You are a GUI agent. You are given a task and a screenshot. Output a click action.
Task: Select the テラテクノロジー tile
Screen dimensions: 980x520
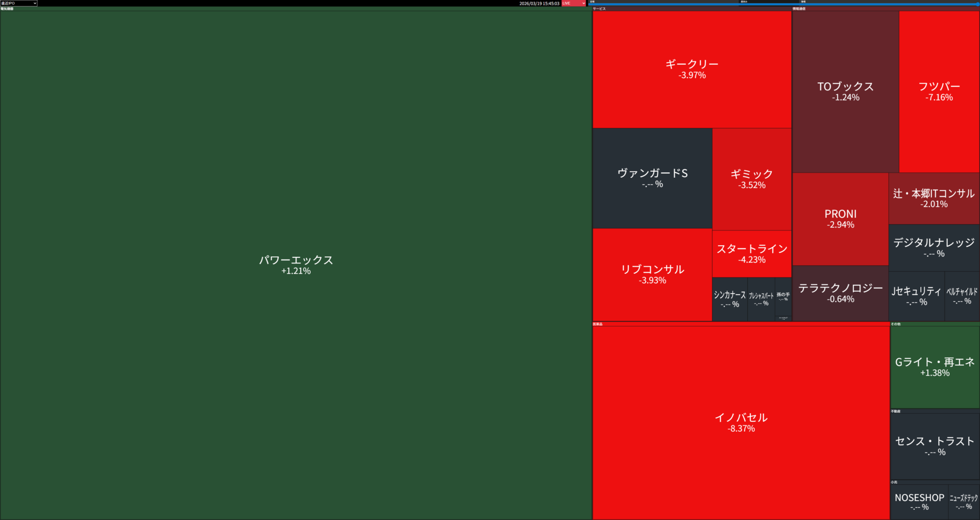click(x=840, y=293)
